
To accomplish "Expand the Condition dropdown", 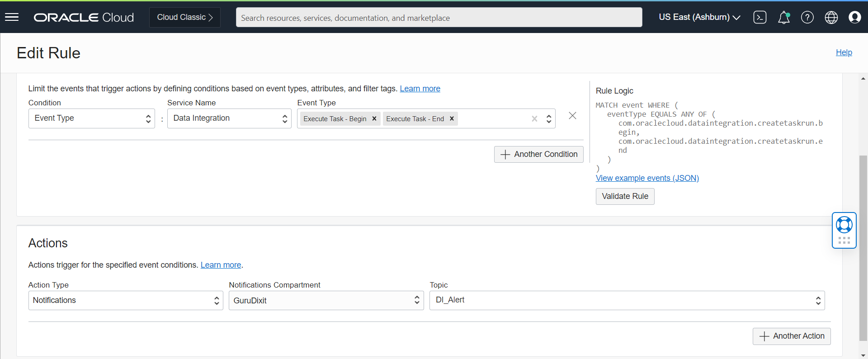I will tap(92, 118).
